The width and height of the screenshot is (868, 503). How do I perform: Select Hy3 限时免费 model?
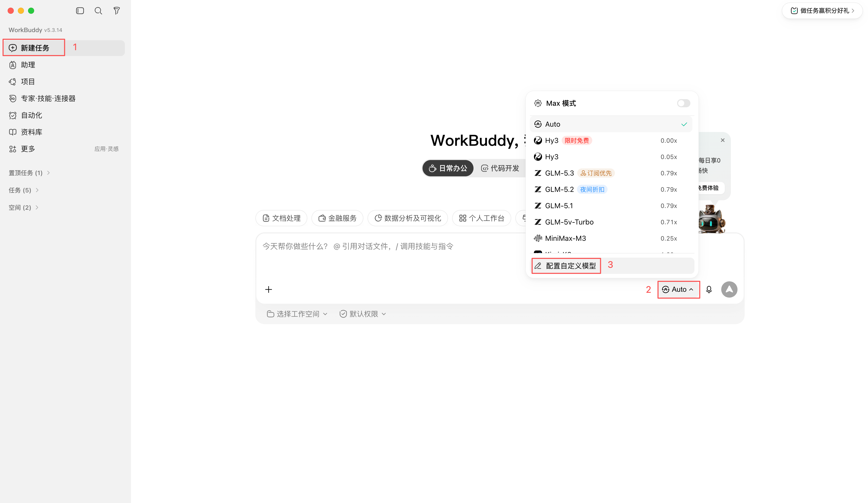[611, 140]
